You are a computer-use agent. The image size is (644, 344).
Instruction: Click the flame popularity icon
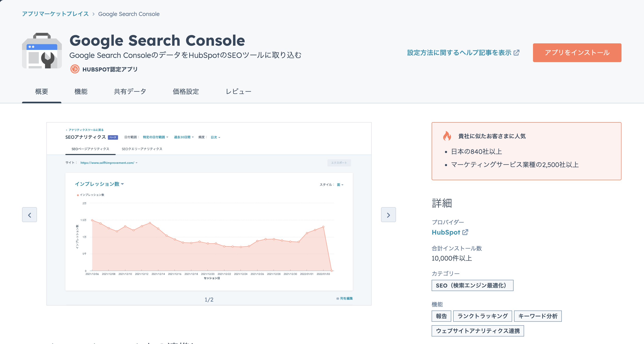coord(447,136)
